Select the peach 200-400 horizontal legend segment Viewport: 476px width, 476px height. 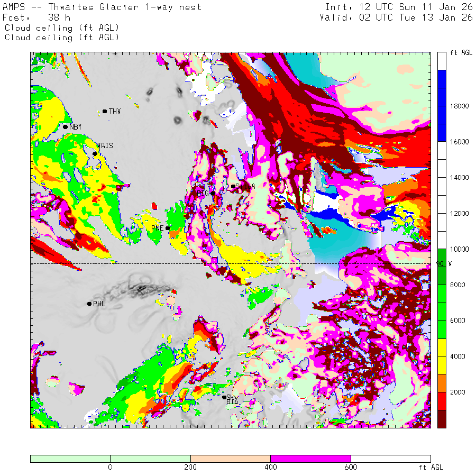click(231, 459)
